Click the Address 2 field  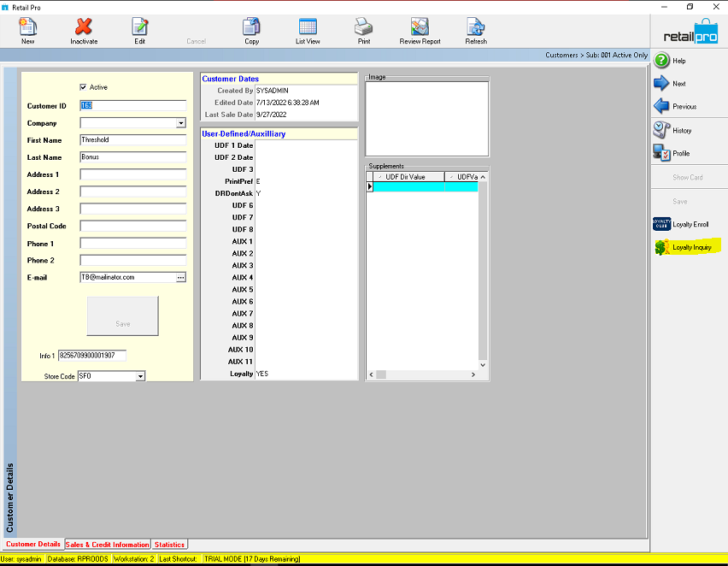tap(132, 192)
